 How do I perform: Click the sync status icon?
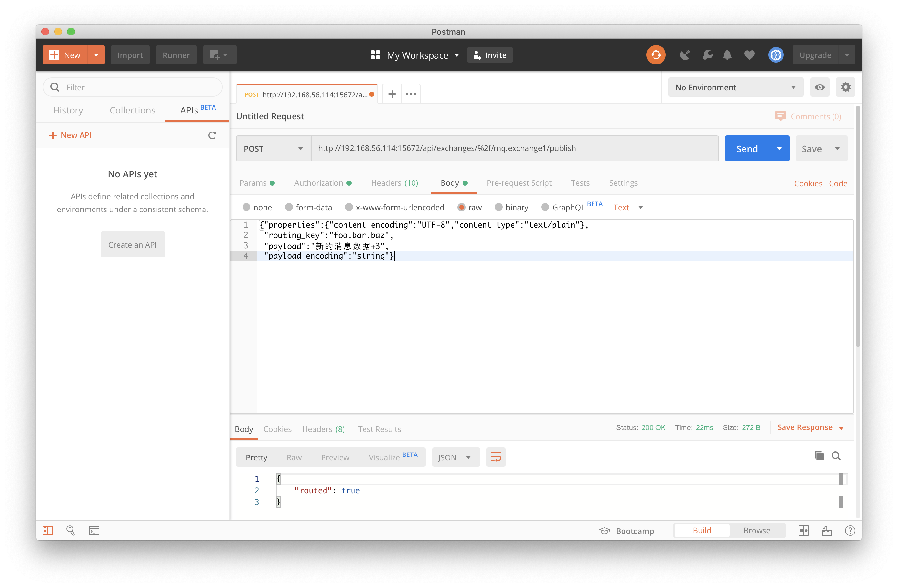pos(656,55)
